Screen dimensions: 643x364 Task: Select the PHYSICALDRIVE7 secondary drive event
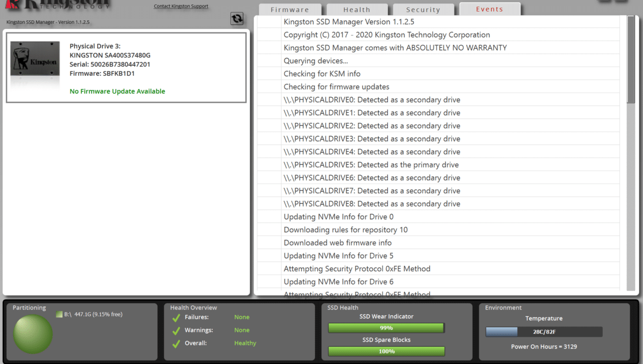pyautogui.click(x=439, y=191)
